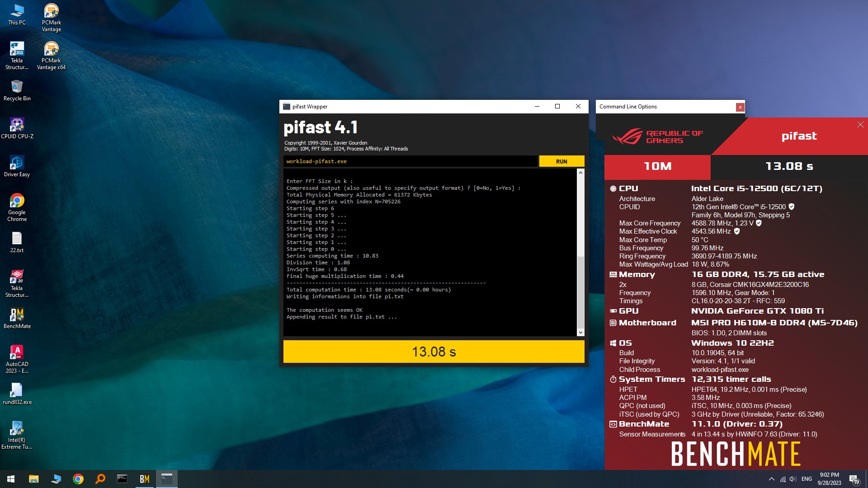
Task: Click the Windows Start button
Action: click(11, 479)
